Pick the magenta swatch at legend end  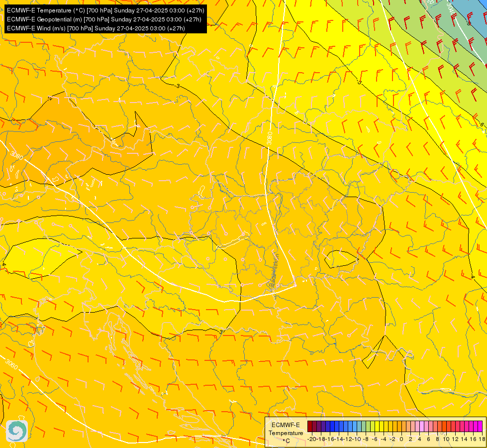click(x=480, y=426)
